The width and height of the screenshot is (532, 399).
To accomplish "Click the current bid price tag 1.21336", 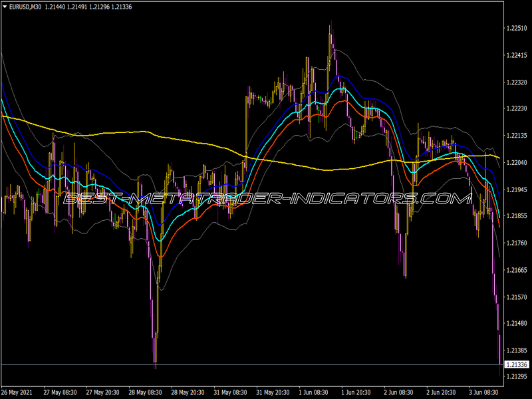I will (517, 364).
